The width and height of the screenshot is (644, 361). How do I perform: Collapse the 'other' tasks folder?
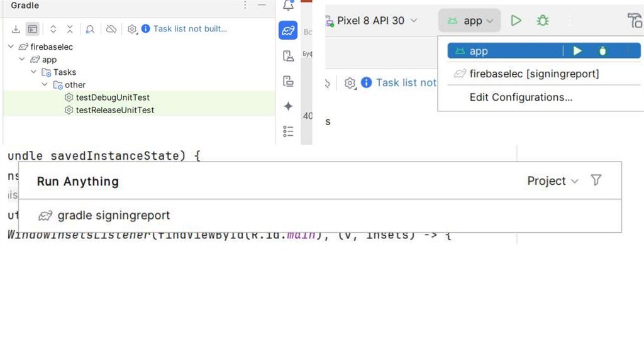[x=45, y=85]
